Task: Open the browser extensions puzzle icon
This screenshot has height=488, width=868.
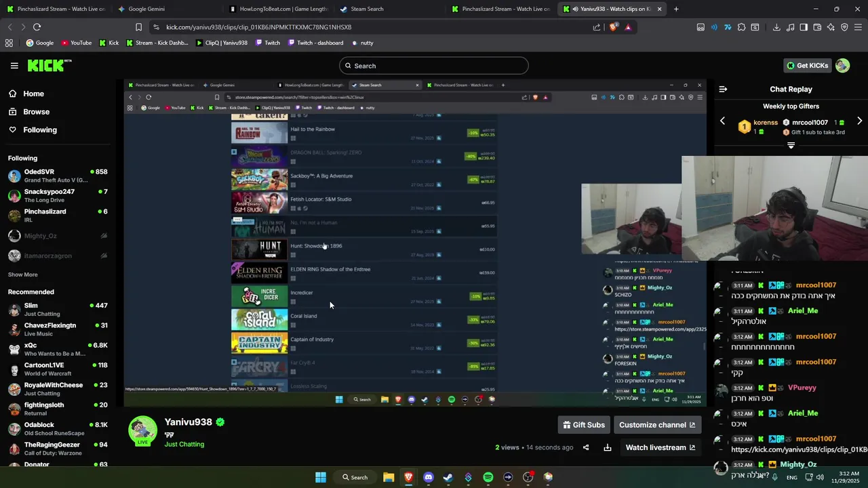Action: click(x=741, y=27)
